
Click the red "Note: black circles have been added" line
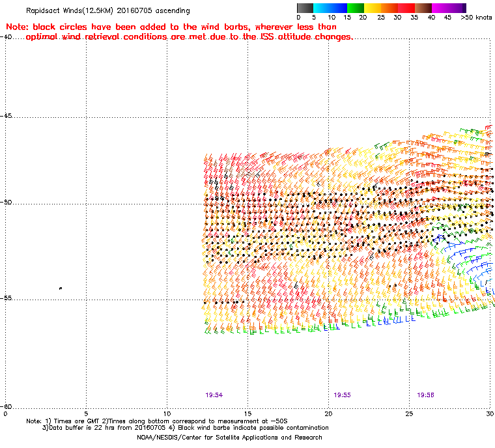171,27
